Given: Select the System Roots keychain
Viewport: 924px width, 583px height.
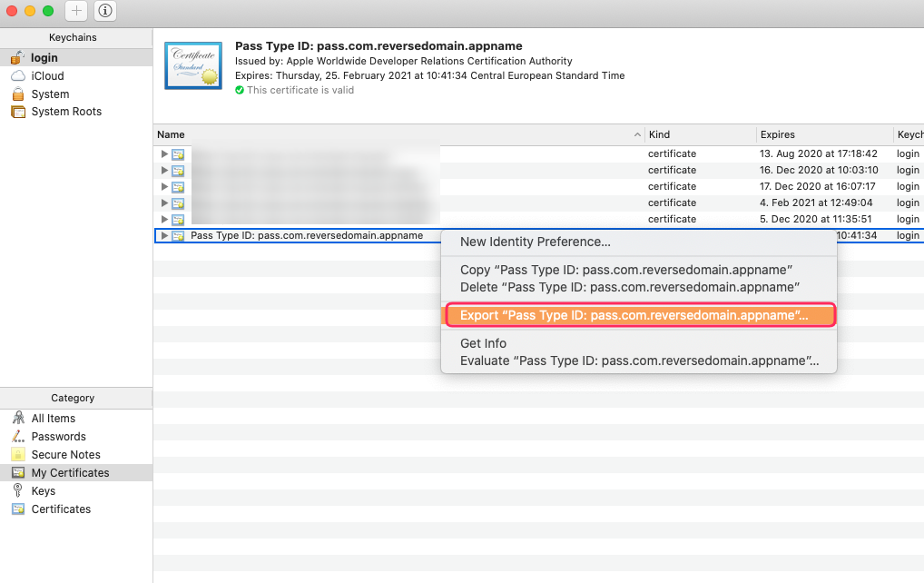Looking at the screenshot, I should [x=76, y=112].
